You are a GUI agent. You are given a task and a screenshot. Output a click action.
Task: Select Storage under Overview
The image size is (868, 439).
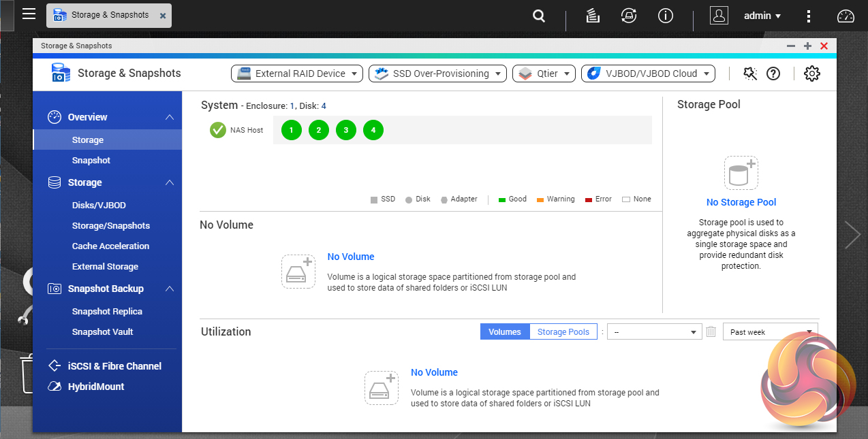pos(107,140)
